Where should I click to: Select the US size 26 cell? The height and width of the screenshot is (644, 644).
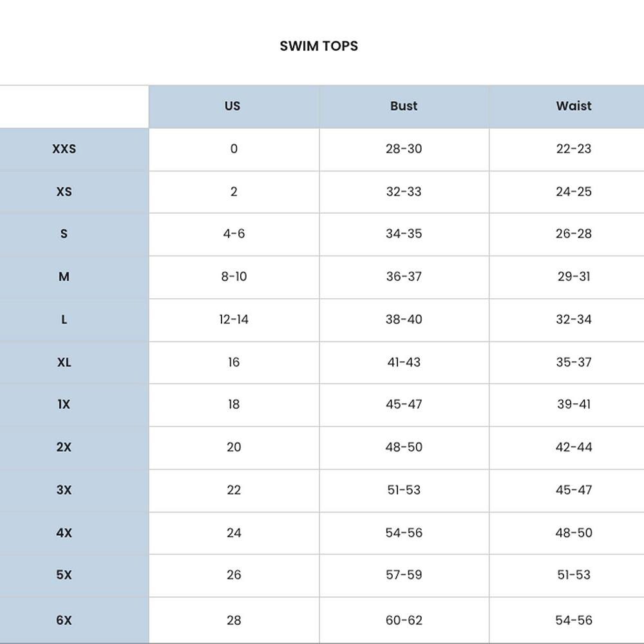(234, 574)
